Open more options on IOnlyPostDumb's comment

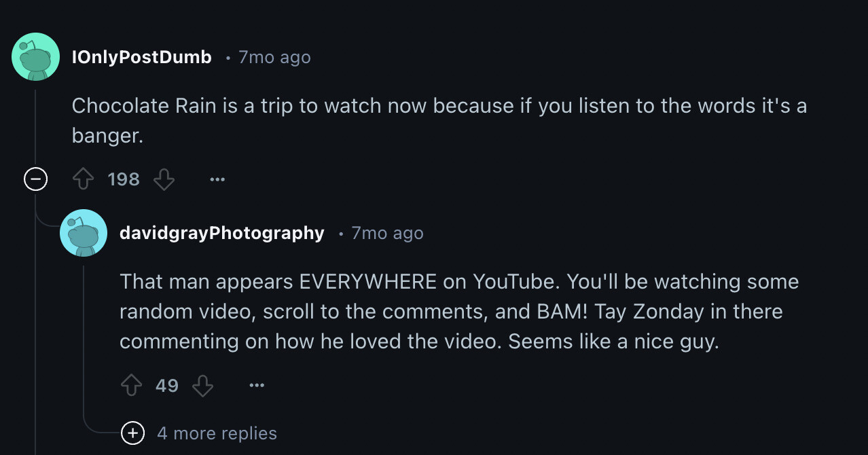217,180
